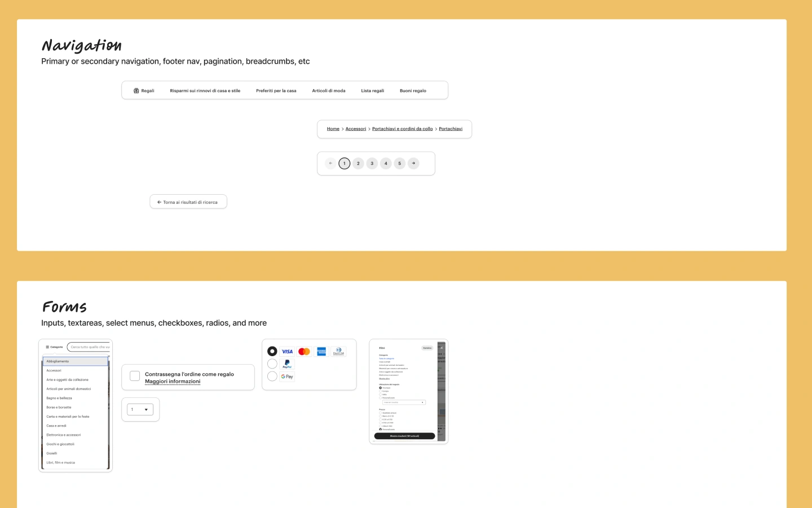This screenshot has width=812, height=508.
Task: Click the hamburger icon next to Categorie
Action: [x=47, y=347]
